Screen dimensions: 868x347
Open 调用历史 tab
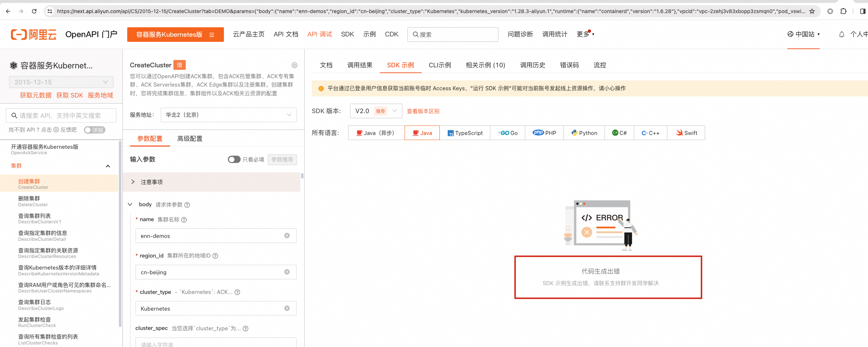[x=533, y=65]
